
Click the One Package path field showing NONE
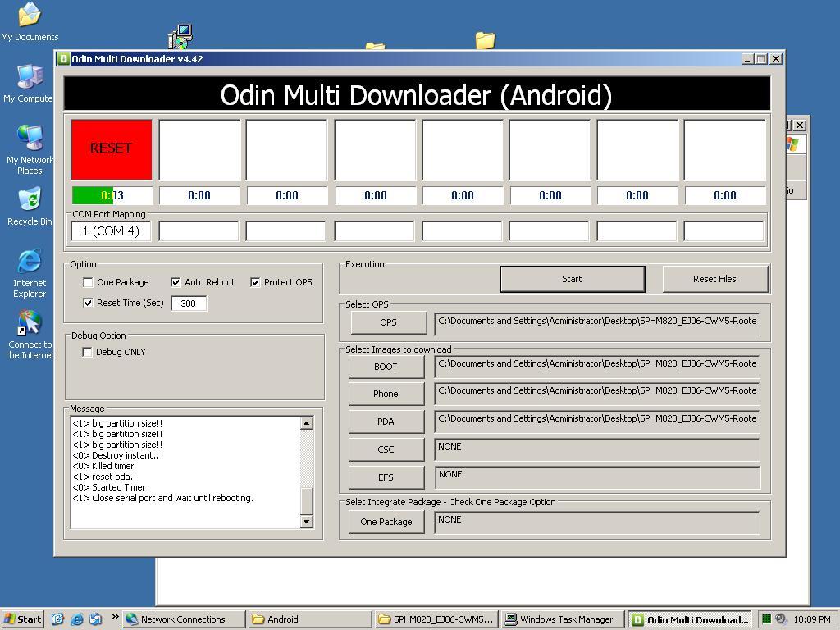point(597,523)
